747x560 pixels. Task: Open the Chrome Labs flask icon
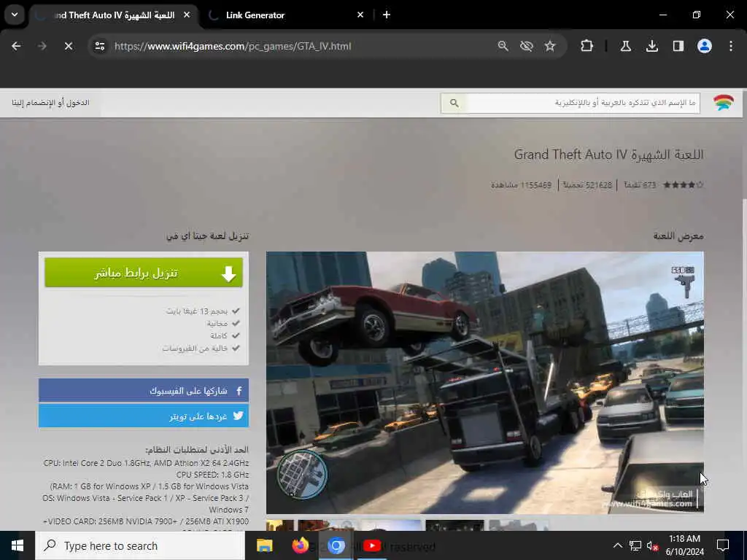click(625, 46)
